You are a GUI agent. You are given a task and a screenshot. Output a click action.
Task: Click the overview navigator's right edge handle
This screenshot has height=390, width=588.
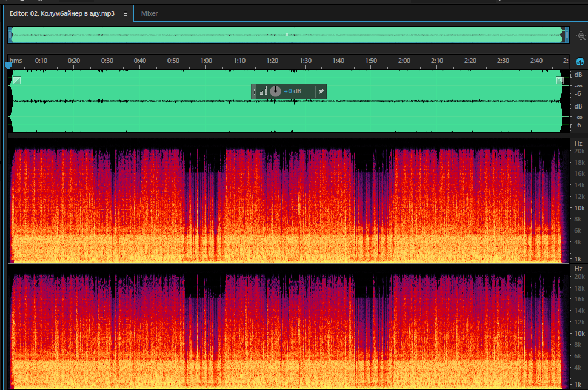tap(566, 35)
